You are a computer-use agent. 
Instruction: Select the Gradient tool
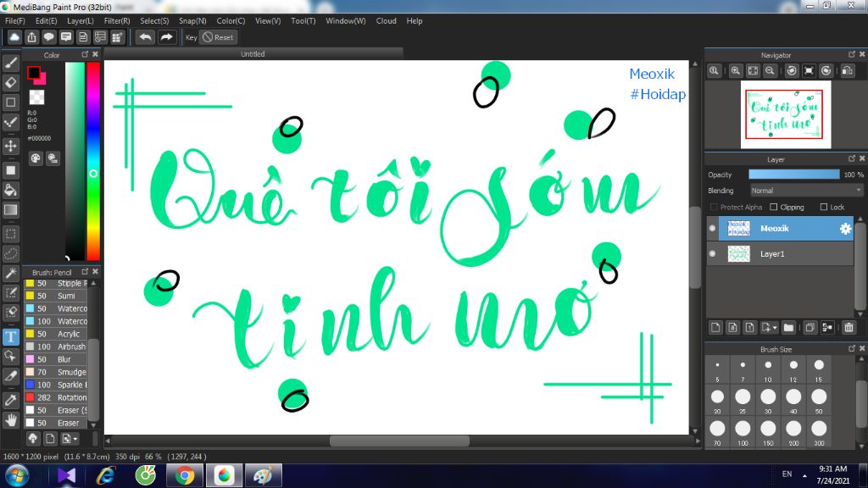(x=10, y=210)
